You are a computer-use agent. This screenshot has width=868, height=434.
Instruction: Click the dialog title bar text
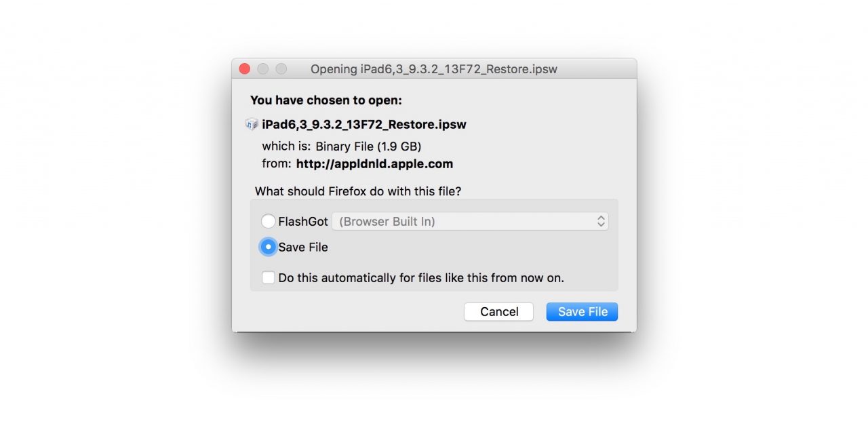(x=434, y=69)
